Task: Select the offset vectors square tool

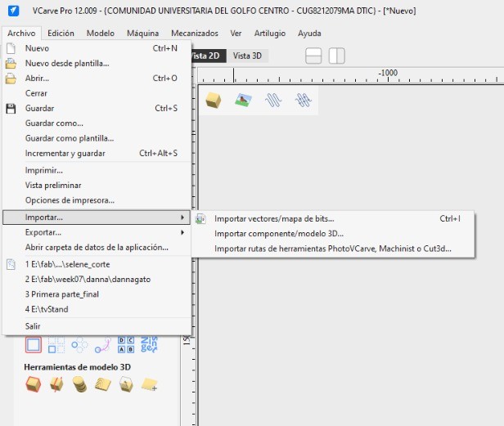Action: 34,345
